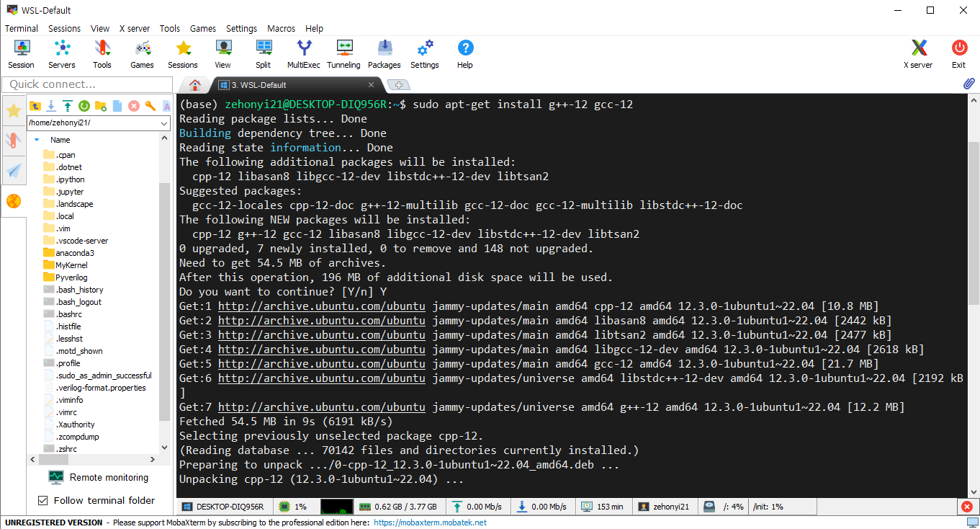Screen dimensions: 980x529
Task: Open the Packages toolbar icon
Action: (x=385, y=54)
